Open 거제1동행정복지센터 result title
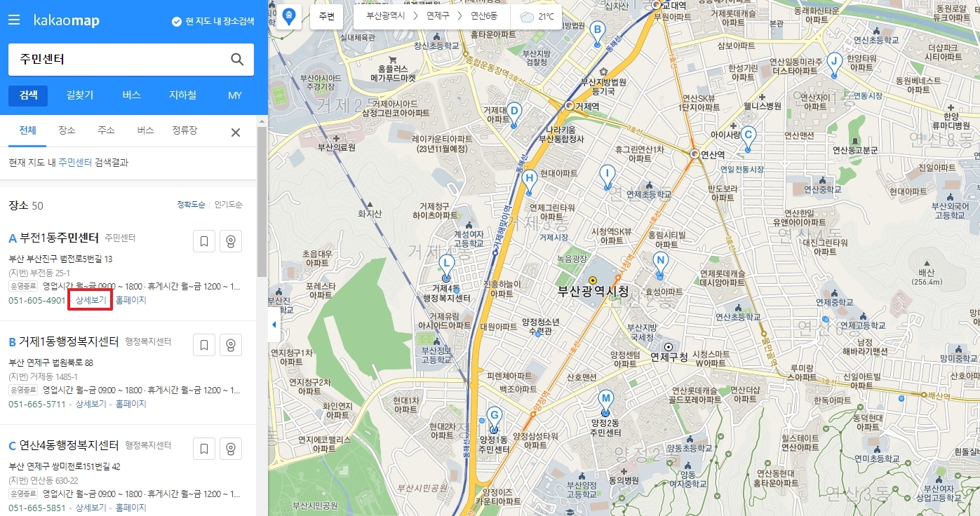The width and height of the screenshot is (980, 516). [x=69, y=342]
